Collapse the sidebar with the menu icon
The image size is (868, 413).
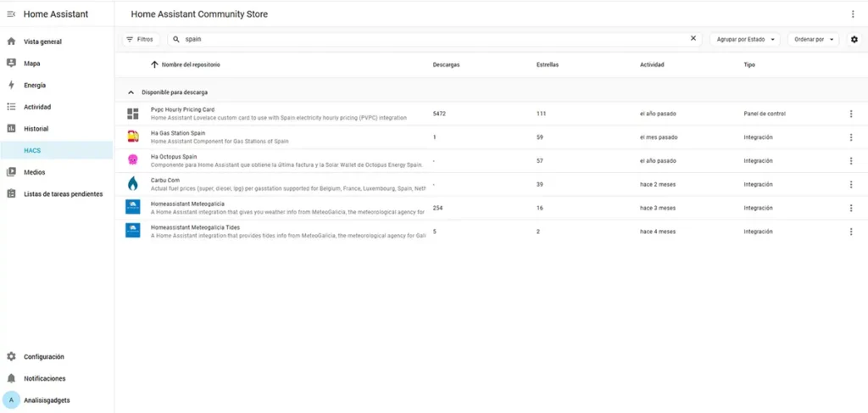point(11,14)
